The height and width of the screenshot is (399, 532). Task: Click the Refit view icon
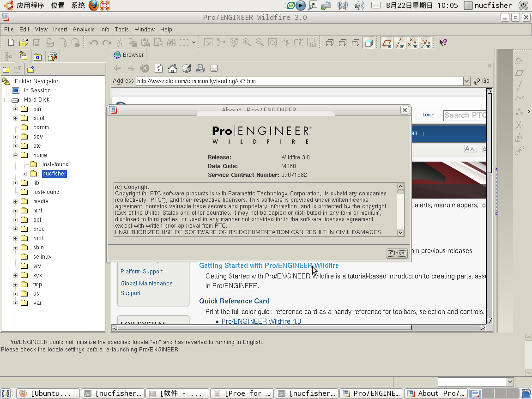pyautogui.click(x=272, y=42)
